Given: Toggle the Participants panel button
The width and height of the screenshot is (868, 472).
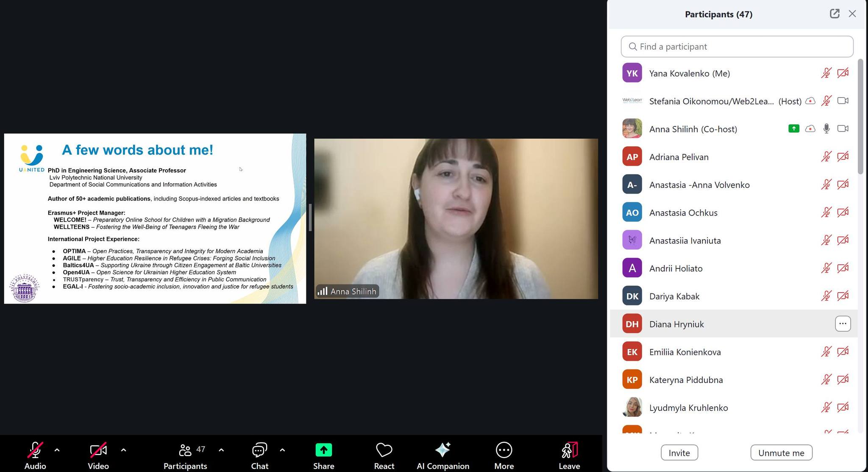Looking at the screenshot, I should (x=185, y=450).
